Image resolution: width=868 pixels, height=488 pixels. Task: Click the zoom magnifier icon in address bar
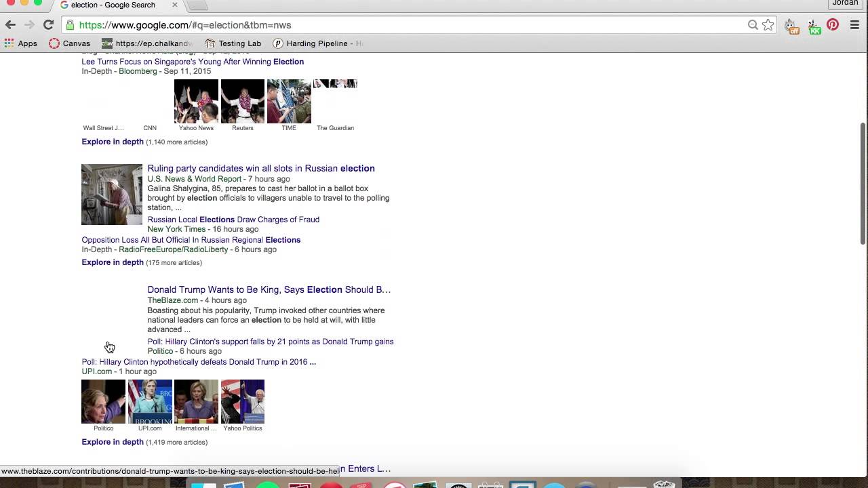[753, 25]
